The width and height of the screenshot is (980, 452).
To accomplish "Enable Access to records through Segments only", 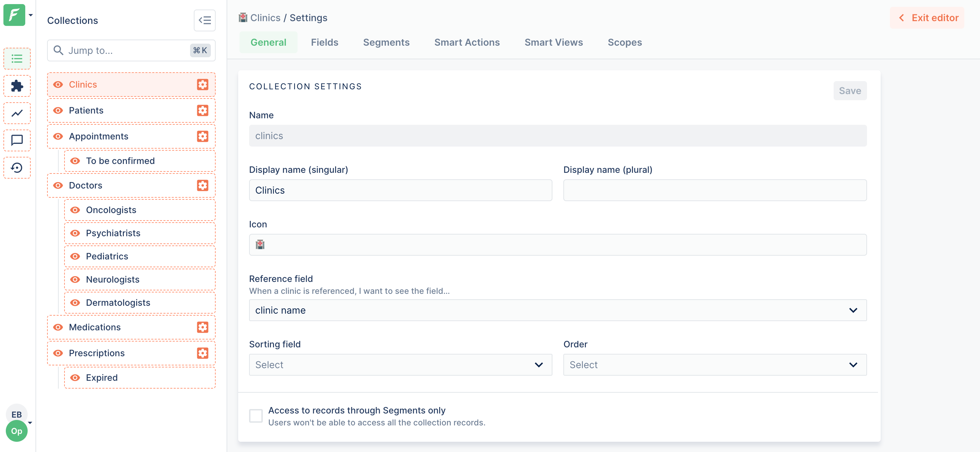I will click(256, 416).
